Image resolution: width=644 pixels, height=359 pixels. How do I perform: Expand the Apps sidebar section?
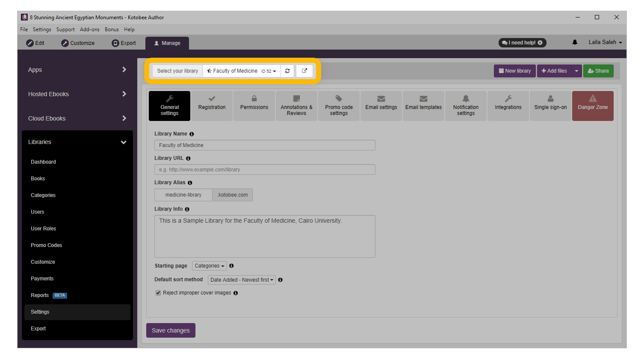pos(77,70)
